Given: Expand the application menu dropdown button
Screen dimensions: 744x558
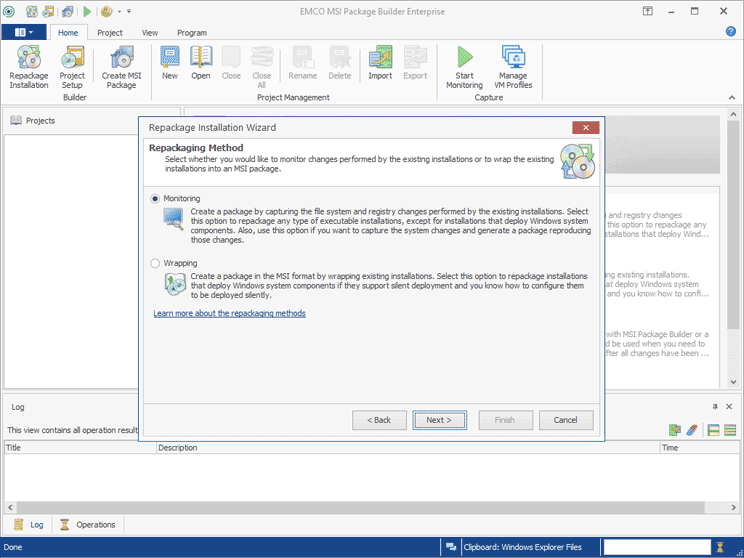Looking at the screenshot, I should point(24,32).
